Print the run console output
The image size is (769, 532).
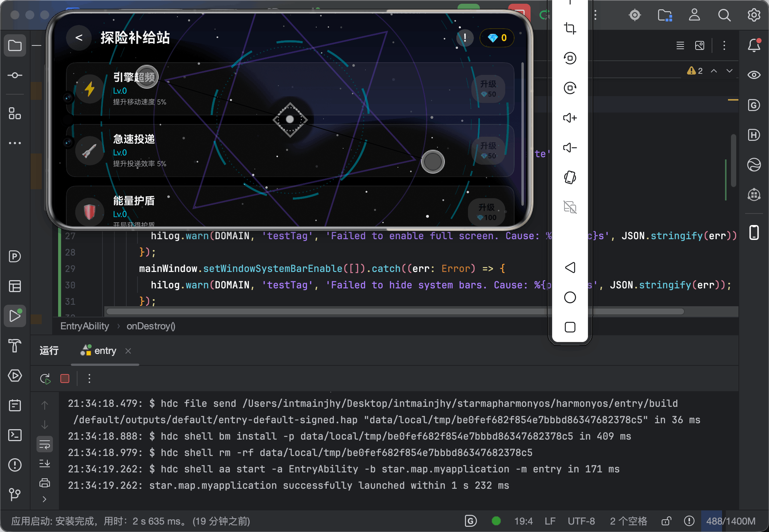click(45, 483)
